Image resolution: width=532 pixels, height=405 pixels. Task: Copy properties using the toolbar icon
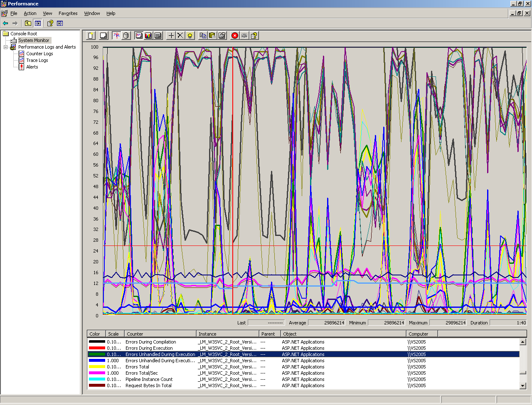(203, 36)
